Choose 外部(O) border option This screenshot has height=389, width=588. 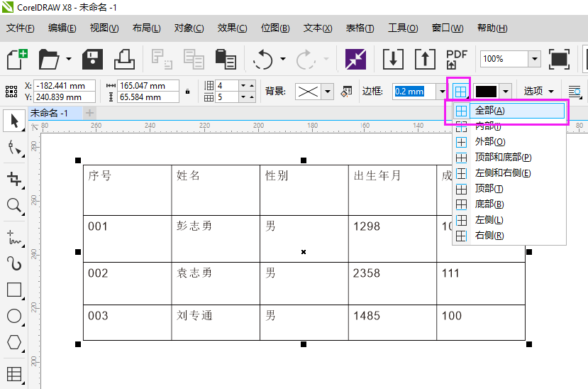(509, 142)
